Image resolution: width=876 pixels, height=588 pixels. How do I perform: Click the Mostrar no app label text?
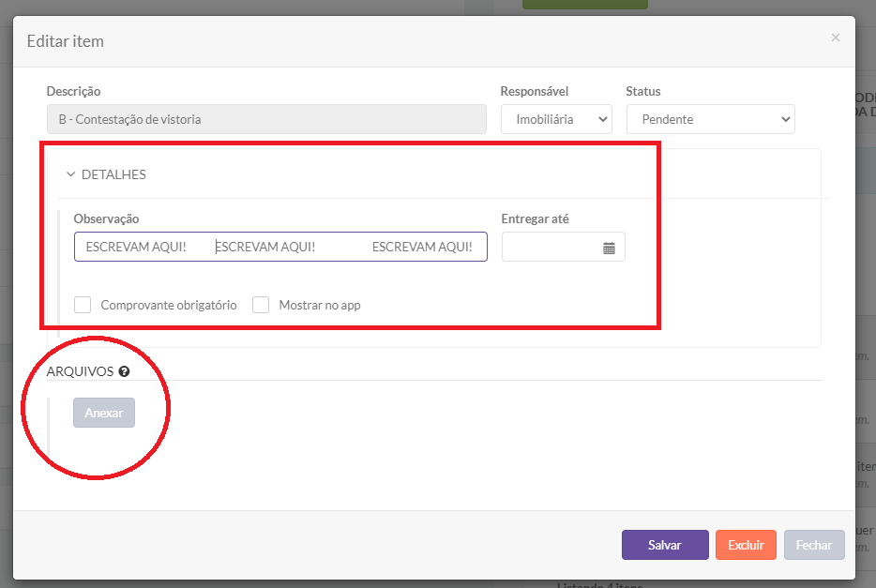(x=320, y=305)
